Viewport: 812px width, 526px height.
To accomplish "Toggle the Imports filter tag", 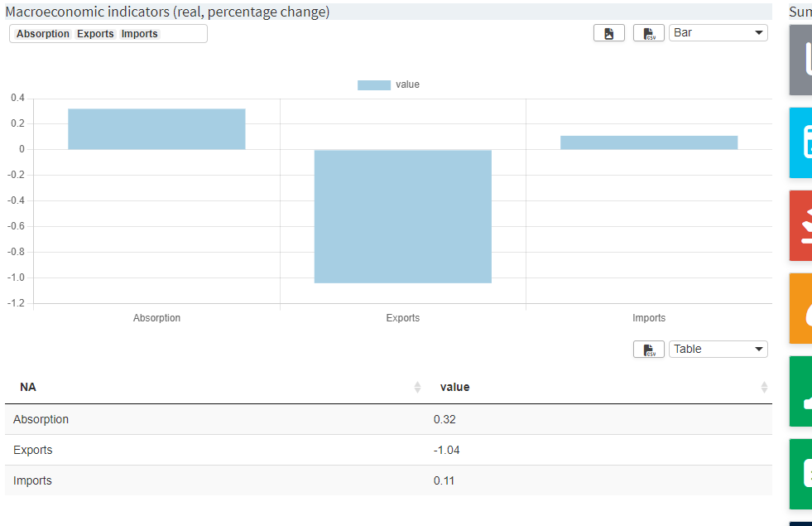I will [139, 34].
